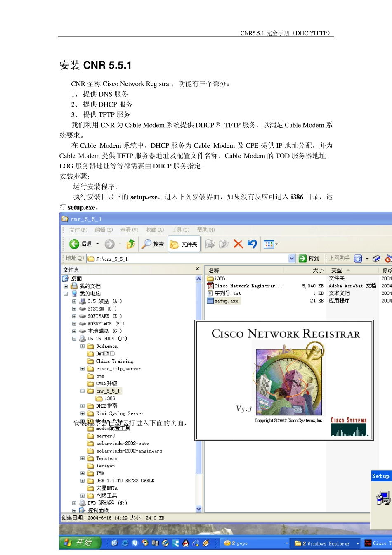
Task: Launch Internet Explorer from quick launch
Action: tap(125, 543)
